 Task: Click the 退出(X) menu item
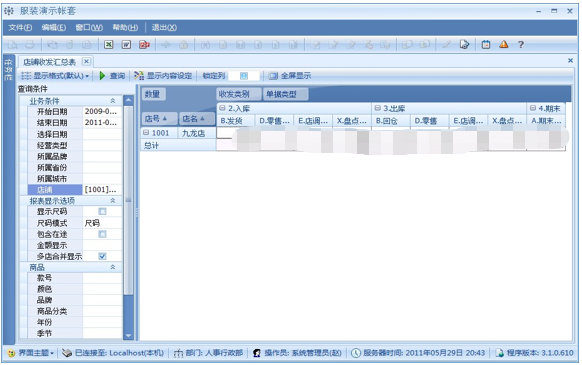tap(164, 27)
